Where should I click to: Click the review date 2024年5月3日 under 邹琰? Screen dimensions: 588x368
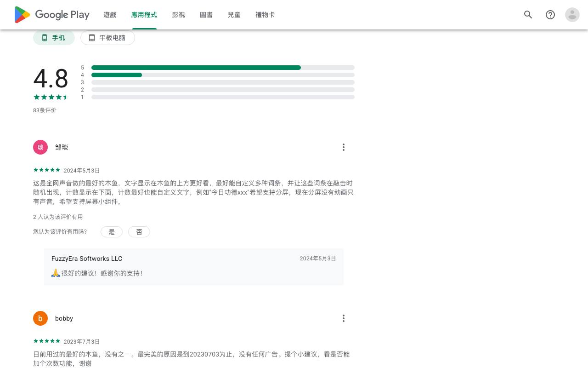tap(81, 170)
